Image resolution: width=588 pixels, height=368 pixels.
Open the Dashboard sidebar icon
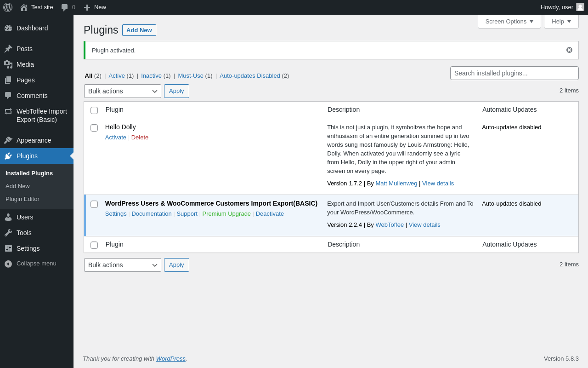pyautogui.click(x=8, y=28)
